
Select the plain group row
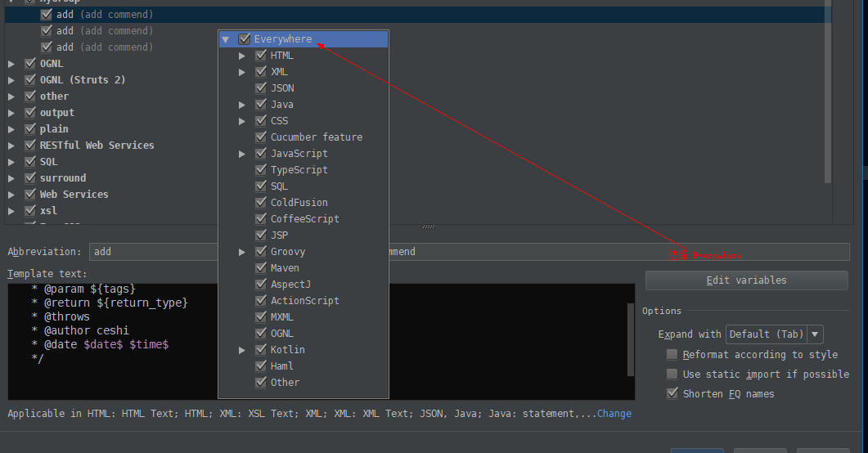tap(54, 129)
